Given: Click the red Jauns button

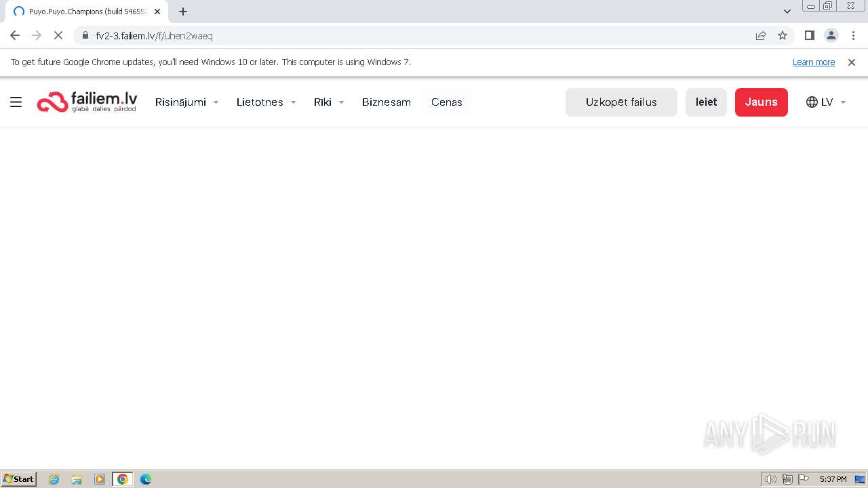Looking at the screenshot, I should tap(762, 102).
